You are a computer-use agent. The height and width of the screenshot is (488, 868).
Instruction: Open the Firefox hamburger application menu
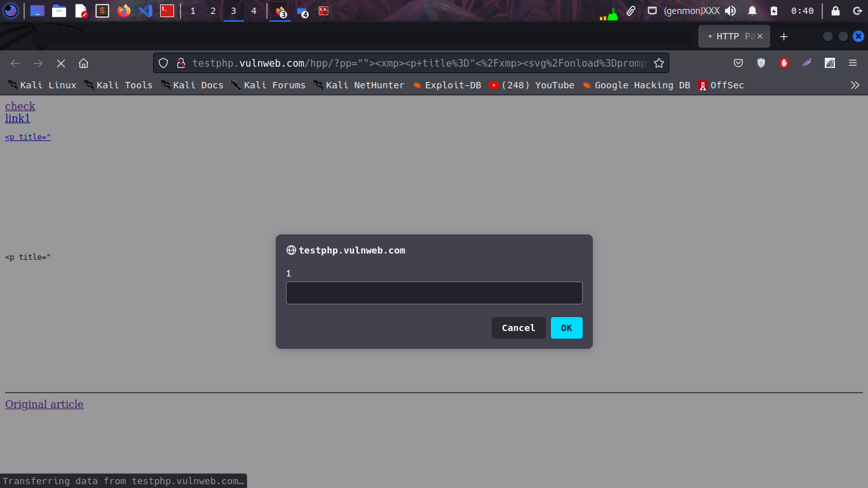[x=853, y=63]
